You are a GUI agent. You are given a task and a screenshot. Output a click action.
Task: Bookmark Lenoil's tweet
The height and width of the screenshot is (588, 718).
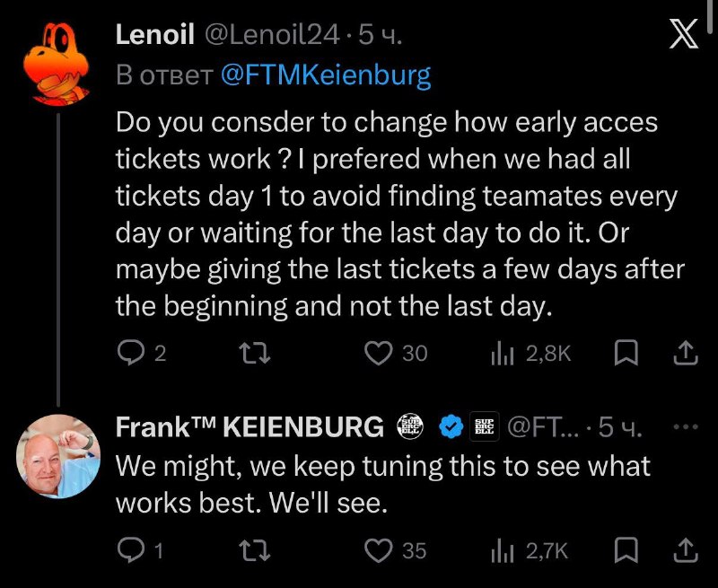pyautogui.click(x=625, y=354)
